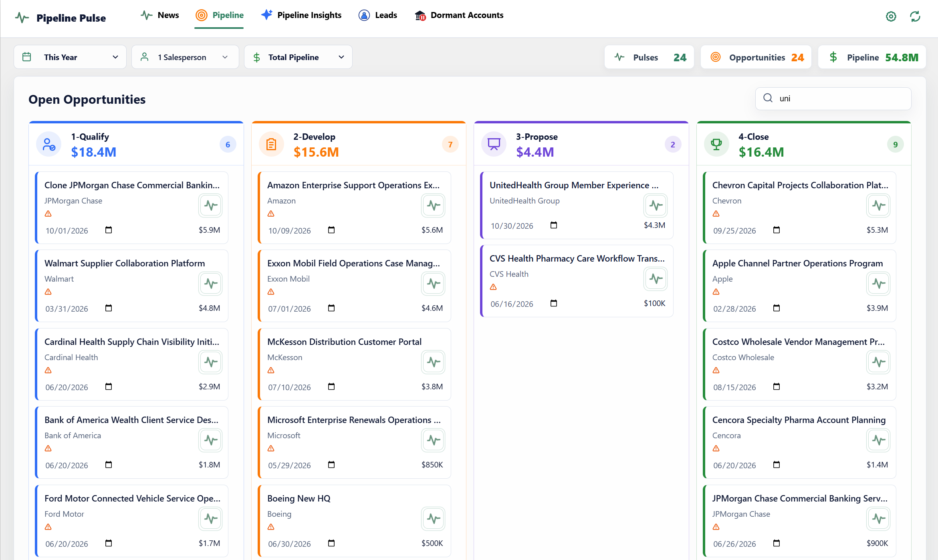
Task: Click calendar icon beside 10/30/2026 date
Action: [x=554, y=225]
